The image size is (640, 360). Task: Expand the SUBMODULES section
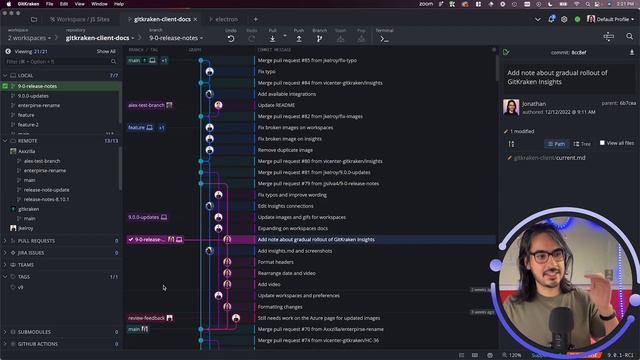[5, 332]
